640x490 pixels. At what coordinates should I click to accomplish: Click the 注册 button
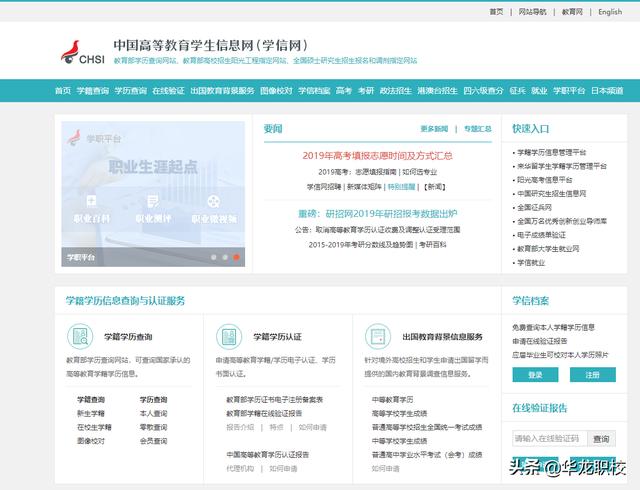click(x=593, y=375)
